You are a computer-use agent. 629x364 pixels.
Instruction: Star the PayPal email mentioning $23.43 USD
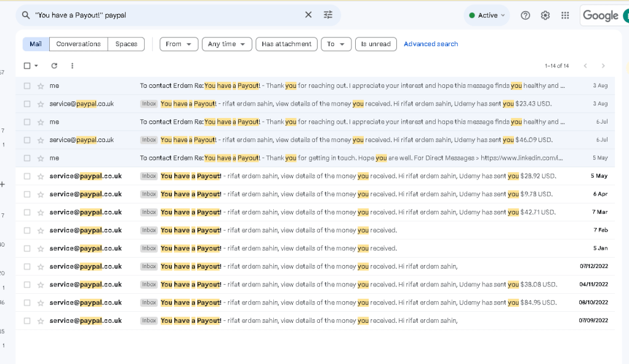point(41,104)
